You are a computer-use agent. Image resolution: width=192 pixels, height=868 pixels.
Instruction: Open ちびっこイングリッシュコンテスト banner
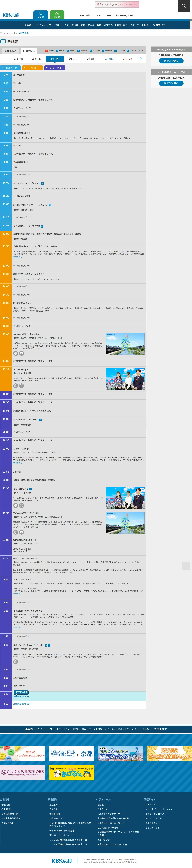[23, 753]
